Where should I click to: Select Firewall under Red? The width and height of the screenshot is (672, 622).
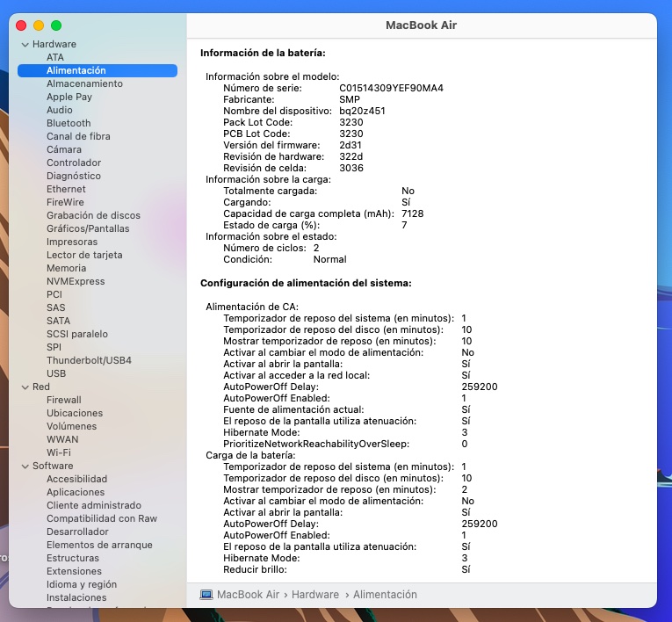(63, 400)
